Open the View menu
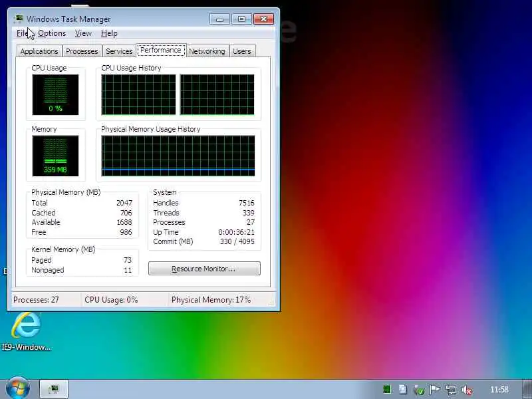This screenshot has width=532, height=399. pyautogui.click(x=83, y=33)
